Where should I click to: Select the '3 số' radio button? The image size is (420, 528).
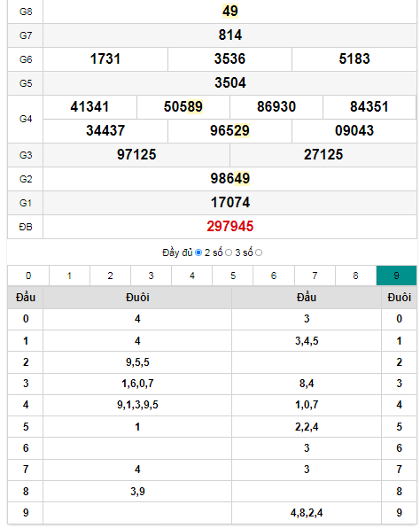(x=259, y=252)
